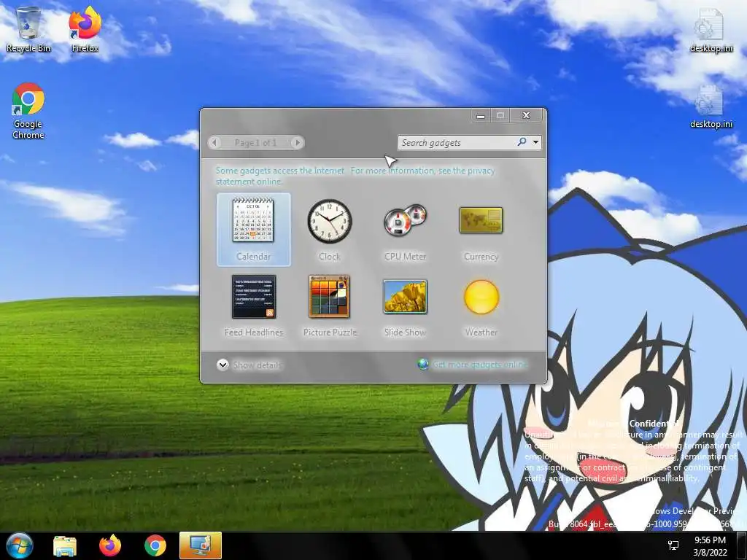The width and height of the screenshot is (747, 560).
Task: Select the Clock gadget icon
Action: pyautogui.click(x=329, y=221)
